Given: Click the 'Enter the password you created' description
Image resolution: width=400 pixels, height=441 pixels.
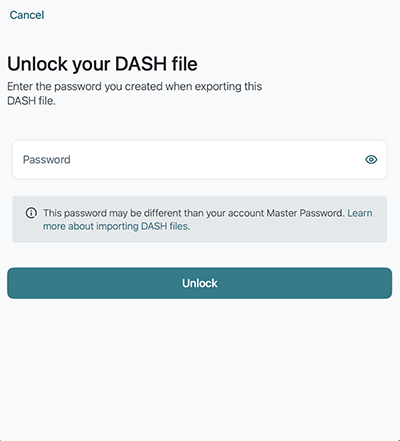Looking at the screenshot, I should click(135, 93).
